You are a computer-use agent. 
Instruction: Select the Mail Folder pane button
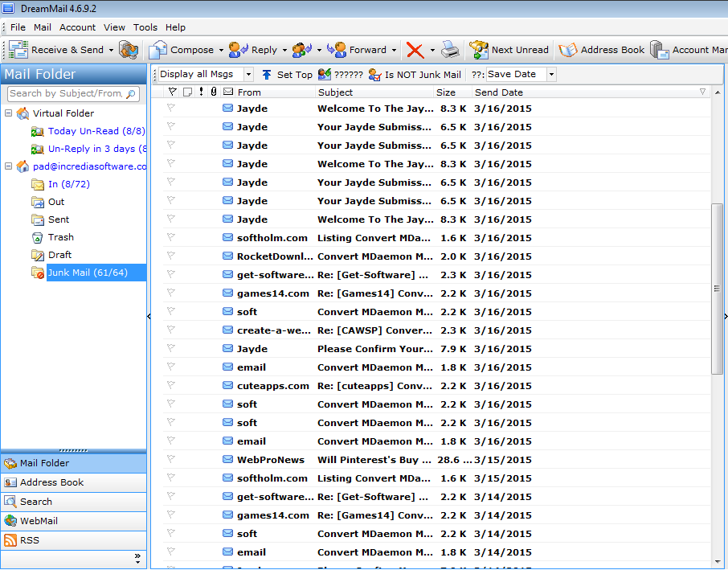(x=74, y=463)
